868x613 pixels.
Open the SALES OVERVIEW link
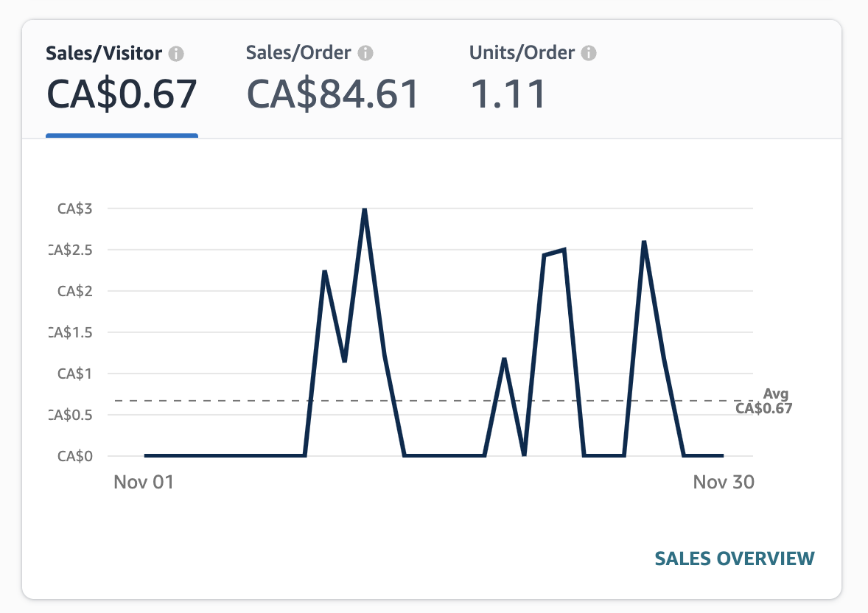click(734, 558)
